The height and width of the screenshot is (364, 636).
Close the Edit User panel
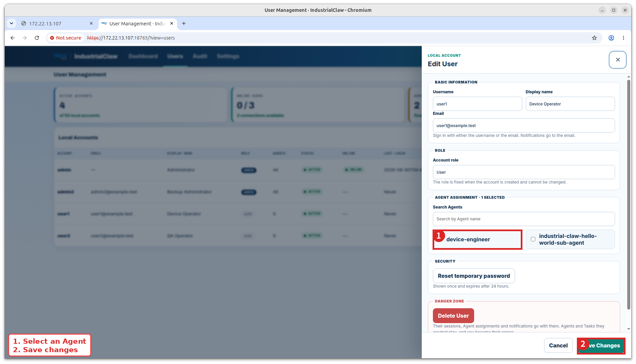coord(617,60)
